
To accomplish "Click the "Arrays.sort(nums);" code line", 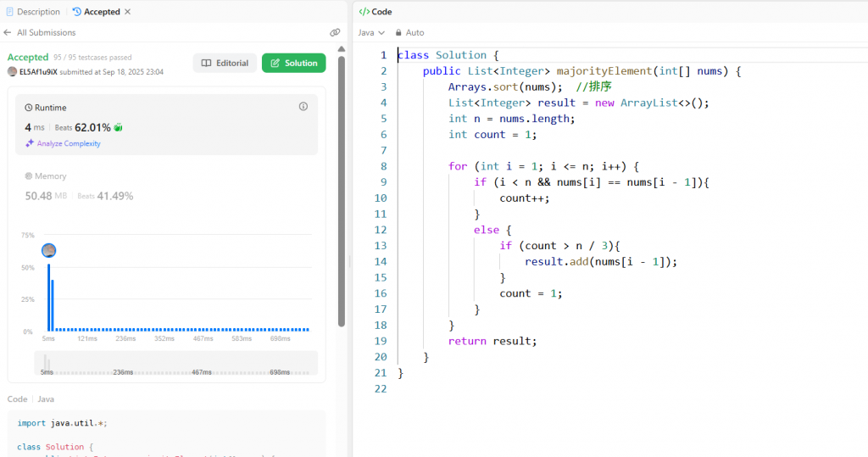I will pyautogui.click(x=505, y=87).
